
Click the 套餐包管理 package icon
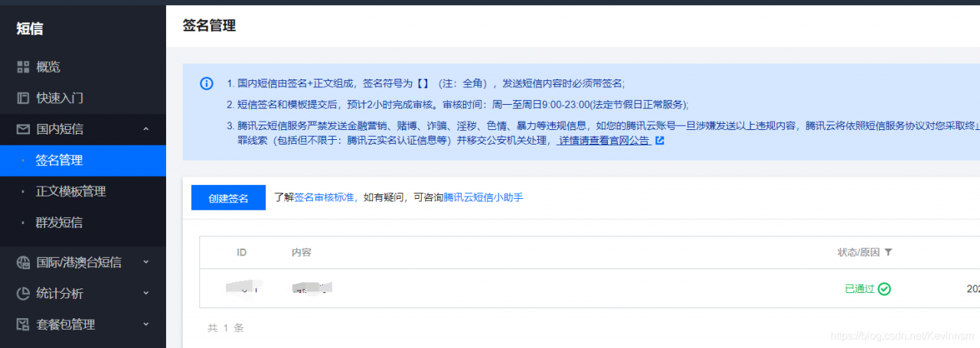click(23, 324)
